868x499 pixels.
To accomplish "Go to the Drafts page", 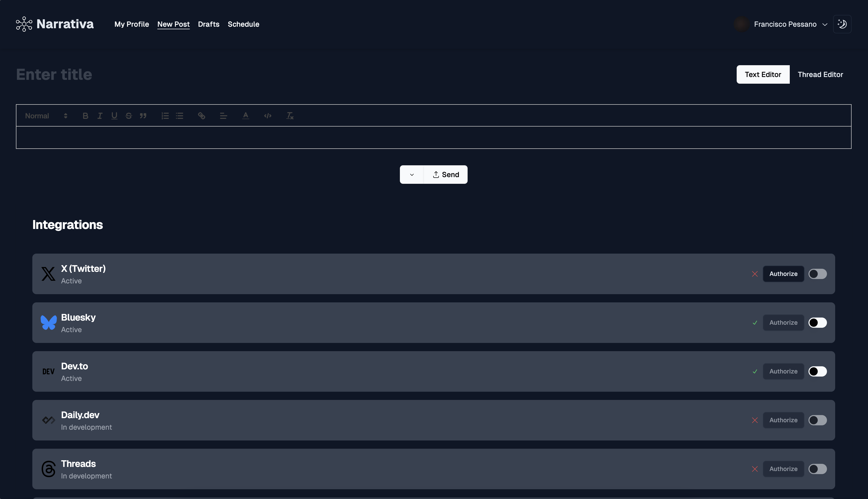I will [x=209, y=24].
